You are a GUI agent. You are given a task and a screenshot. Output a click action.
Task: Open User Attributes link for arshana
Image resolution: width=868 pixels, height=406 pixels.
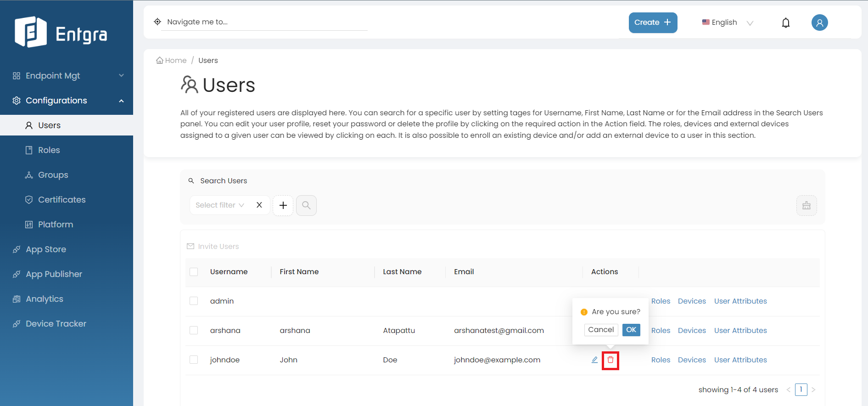click(740, 331)
